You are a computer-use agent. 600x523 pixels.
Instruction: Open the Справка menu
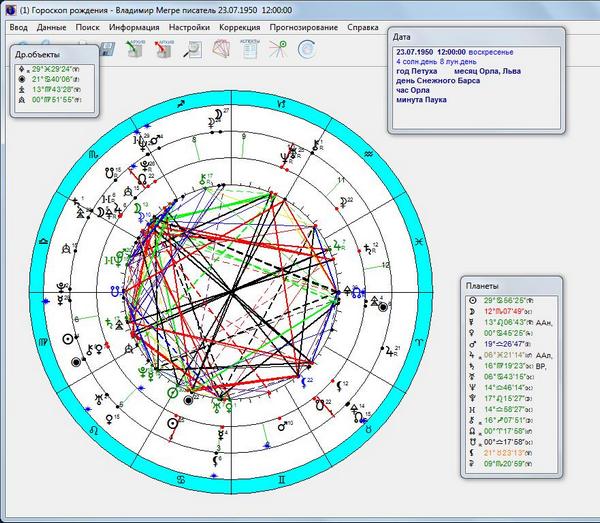pos(363,28)
